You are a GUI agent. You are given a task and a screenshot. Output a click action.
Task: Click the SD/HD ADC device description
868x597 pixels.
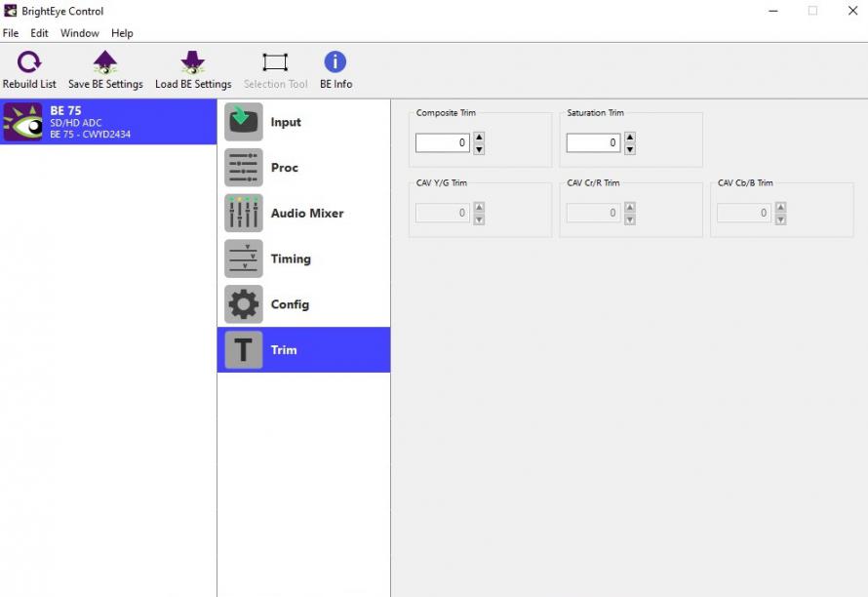76,123
